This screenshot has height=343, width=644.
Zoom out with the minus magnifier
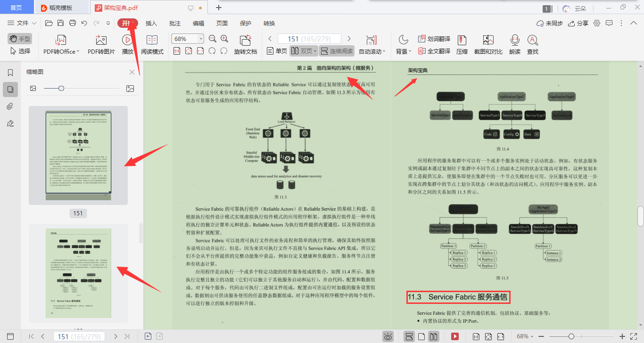212,39
